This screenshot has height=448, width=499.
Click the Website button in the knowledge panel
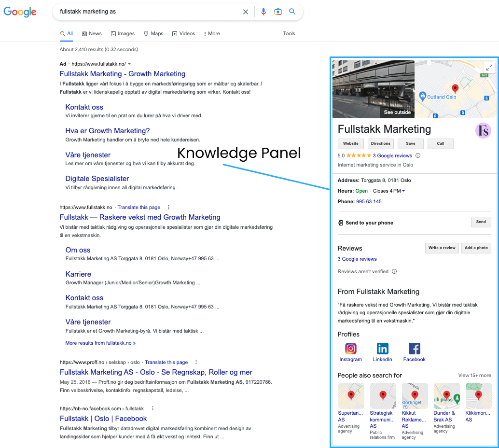pyautogui.click(x=351, y=143)
